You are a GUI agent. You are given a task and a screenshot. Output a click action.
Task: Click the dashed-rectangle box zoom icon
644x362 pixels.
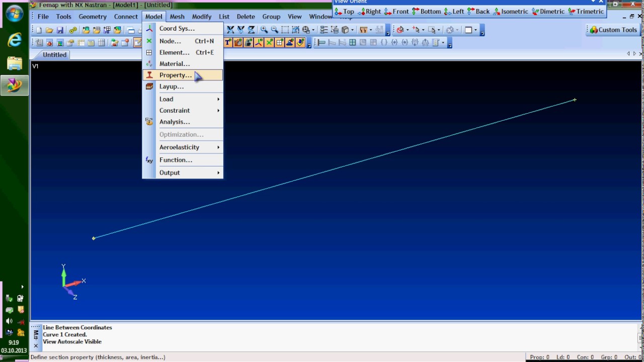point(285,30)
